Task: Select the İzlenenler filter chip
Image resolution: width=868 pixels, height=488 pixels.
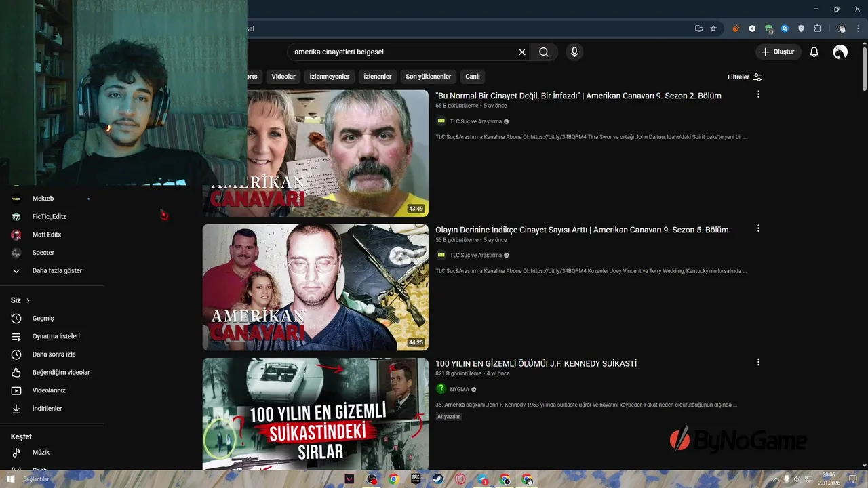Action: click(378, 77)
